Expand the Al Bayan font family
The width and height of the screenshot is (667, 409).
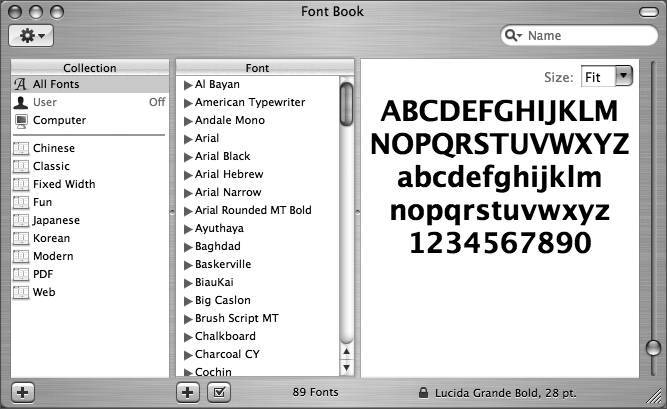(x=188, y=85)
